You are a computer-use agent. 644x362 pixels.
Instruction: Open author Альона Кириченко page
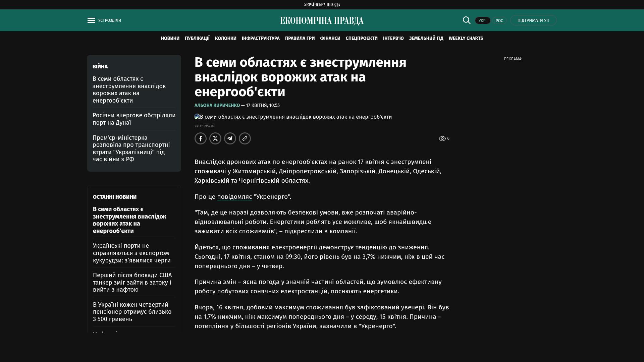coord(217,105)
